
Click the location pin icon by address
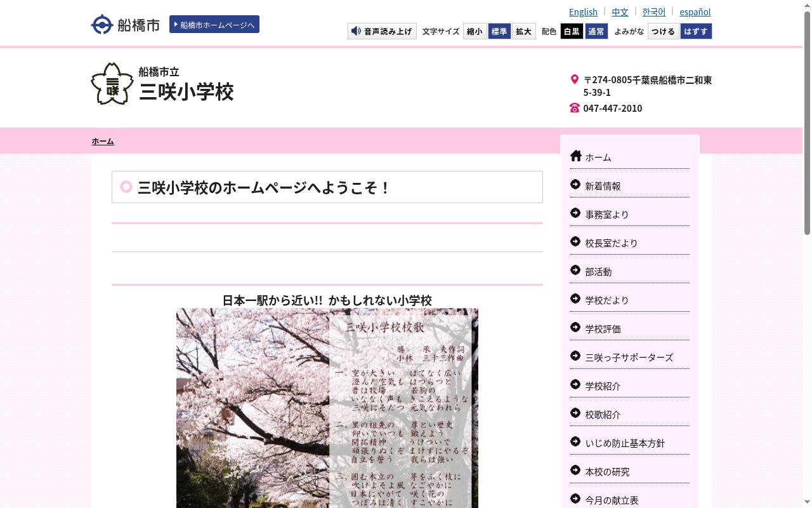pos(575,79)
